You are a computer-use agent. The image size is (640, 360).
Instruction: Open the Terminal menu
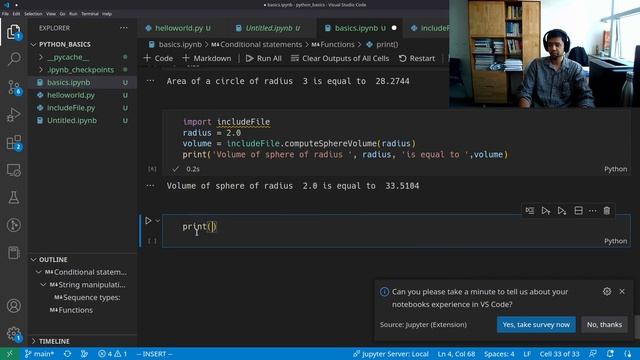point(89,13)
